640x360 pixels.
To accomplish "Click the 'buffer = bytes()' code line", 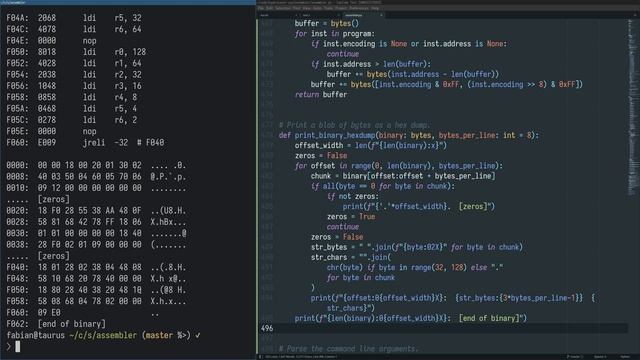I will tap(327, 23).
